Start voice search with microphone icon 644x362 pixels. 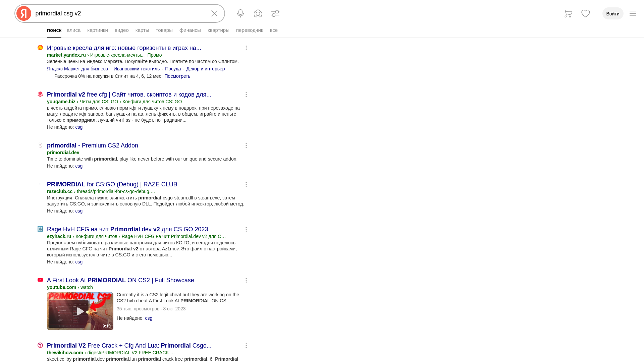tap(240, 13)
